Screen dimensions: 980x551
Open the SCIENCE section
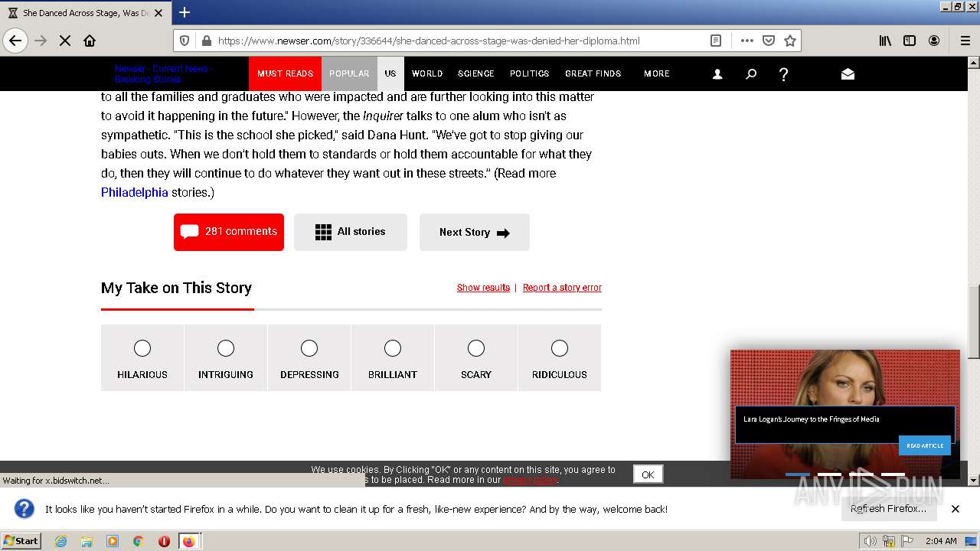coord(476,73)
